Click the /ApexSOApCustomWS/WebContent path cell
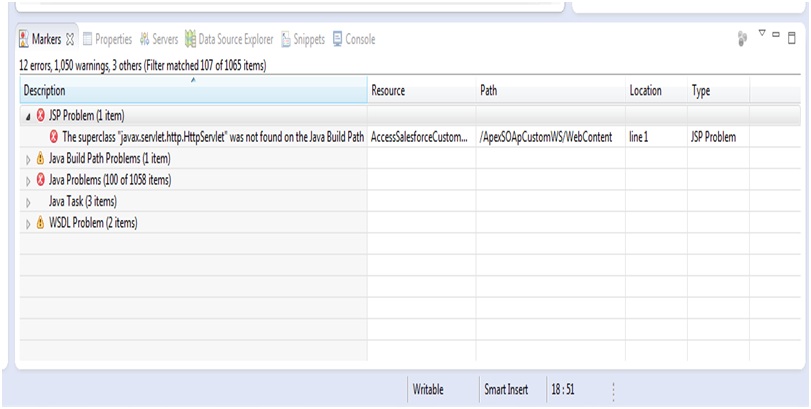811x409 pixels. click(550, 137)
